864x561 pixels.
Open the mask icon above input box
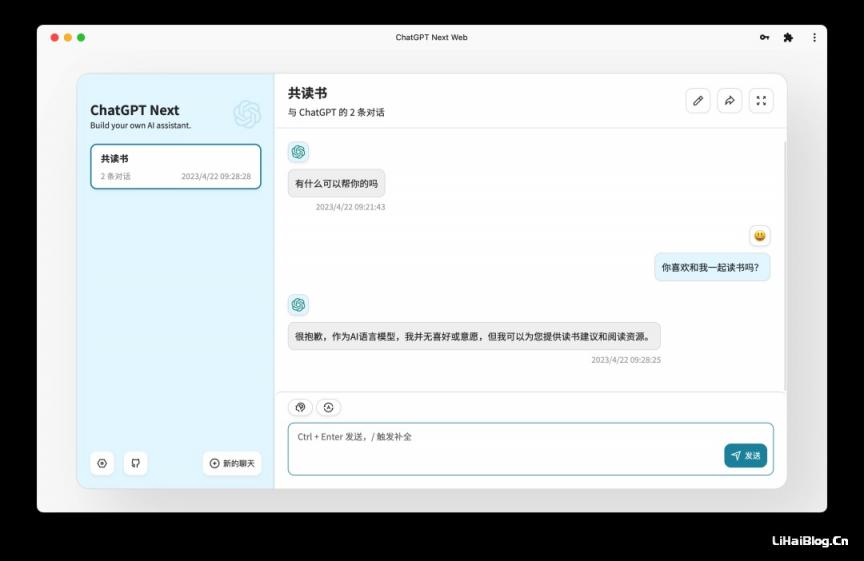click(x=328, y=407)
